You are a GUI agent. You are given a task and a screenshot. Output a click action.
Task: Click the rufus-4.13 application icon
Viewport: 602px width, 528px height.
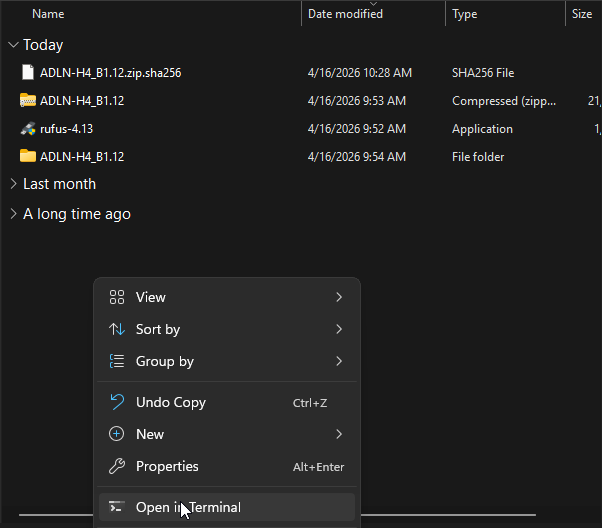[28, 129]
